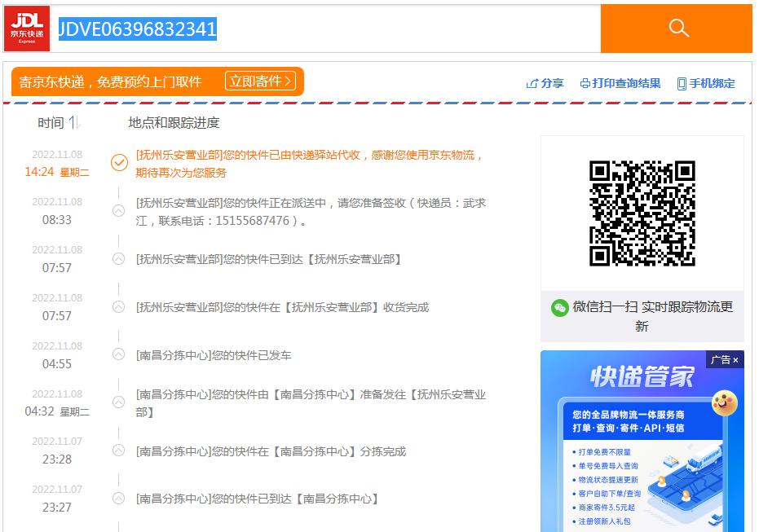This screenshot has height=532, width=781.
Task: Click the 08:33 timestamp
Action: coord(57,220)
